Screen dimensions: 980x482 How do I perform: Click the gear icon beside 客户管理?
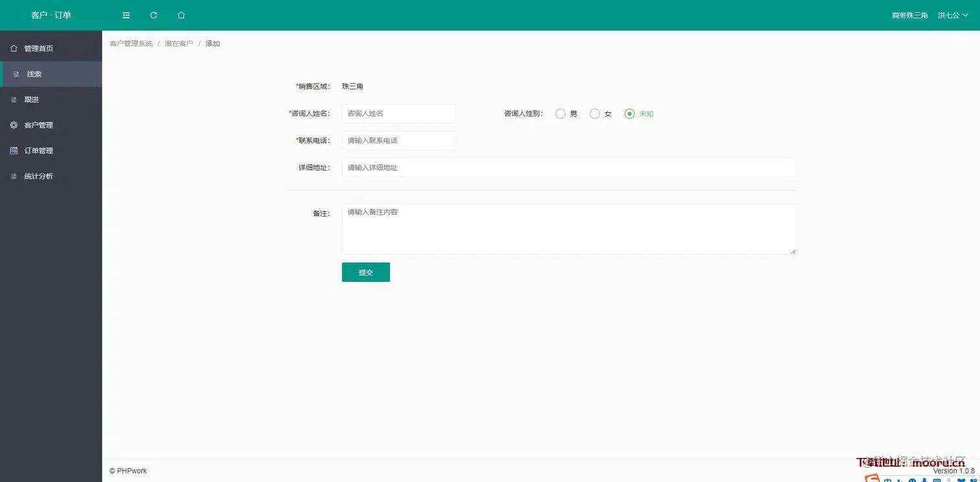point(14,125)
